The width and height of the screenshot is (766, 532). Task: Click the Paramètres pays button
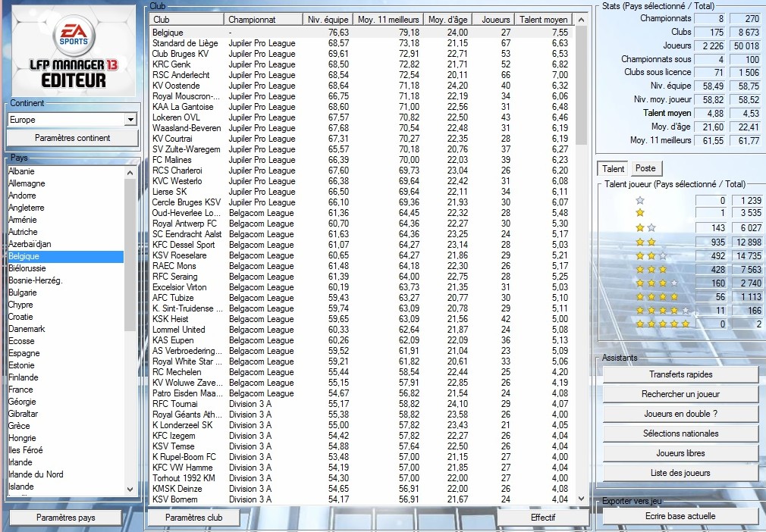click(x=65, y=518)
